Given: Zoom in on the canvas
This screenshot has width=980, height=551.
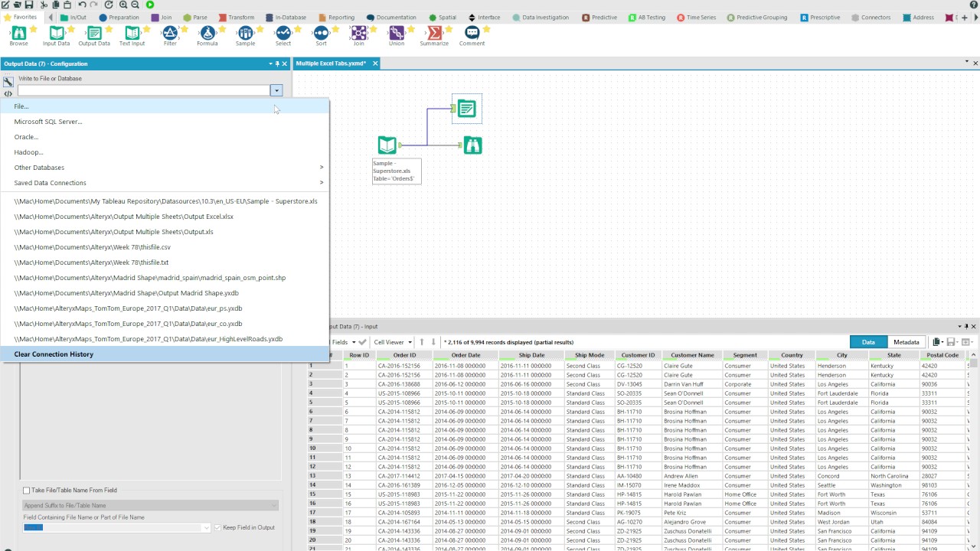Looking at the screenshot, I should (x=123, y=5).
